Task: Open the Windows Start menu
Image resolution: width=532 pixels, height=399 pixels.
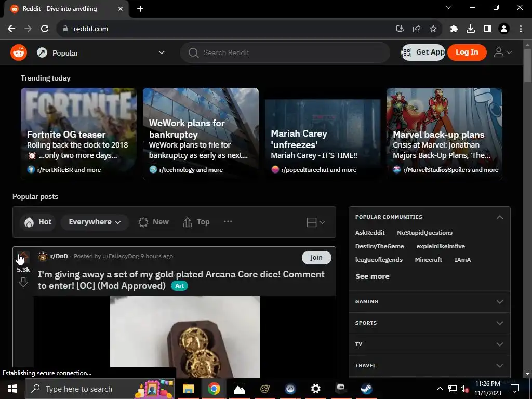Action: [12, 389]
